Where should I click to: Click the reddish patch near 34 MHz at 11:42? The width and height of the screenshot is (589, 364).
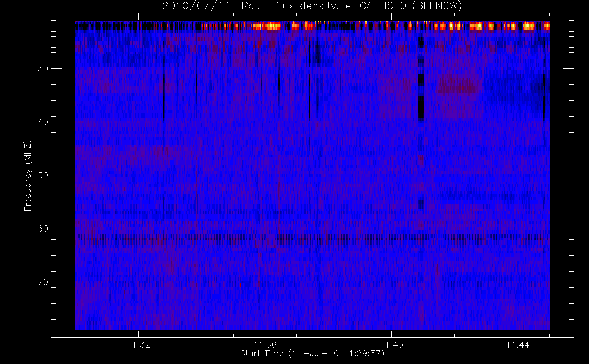coord(459,85)
